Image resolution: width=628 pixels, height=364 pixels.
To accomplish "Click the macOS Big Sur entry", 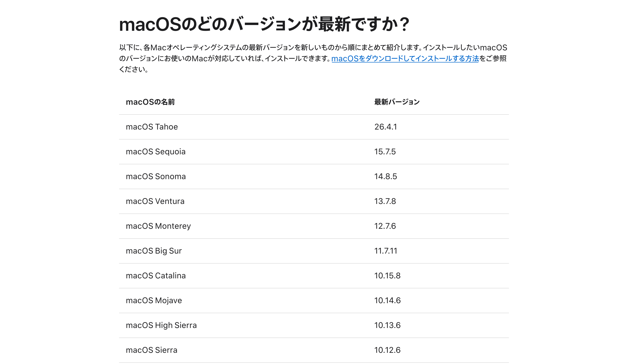I will click(x=154, y=251).
